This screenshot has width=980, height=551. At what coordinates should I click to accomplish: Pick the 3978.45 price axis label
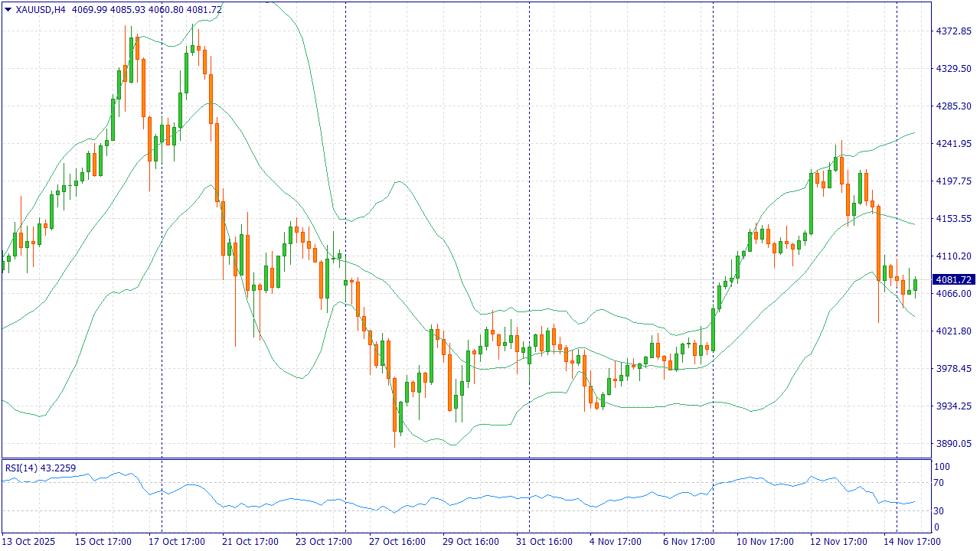[x=953, y=369]
